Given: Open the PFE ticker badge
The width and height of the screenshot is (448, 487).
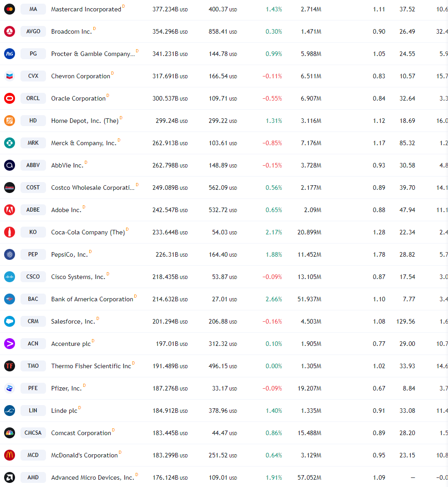Looking at the screenshot, I should point(33,388).
